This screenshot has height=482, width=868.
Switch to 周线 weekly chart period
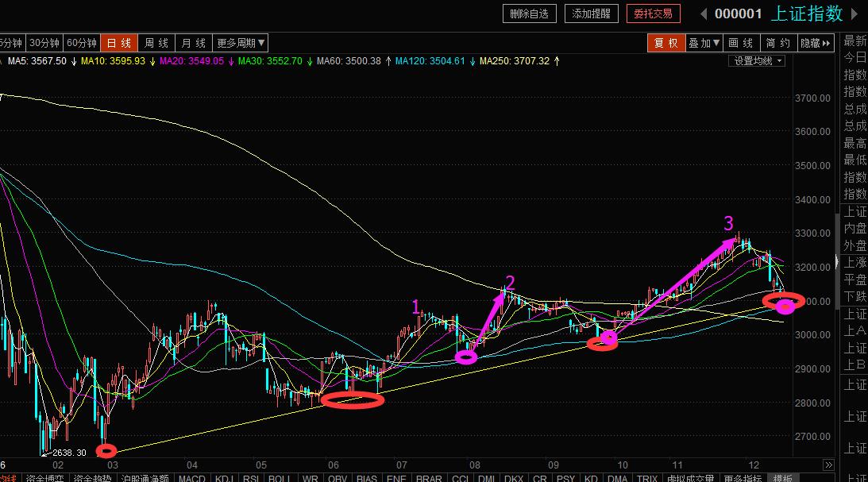[x=157, y=43]
